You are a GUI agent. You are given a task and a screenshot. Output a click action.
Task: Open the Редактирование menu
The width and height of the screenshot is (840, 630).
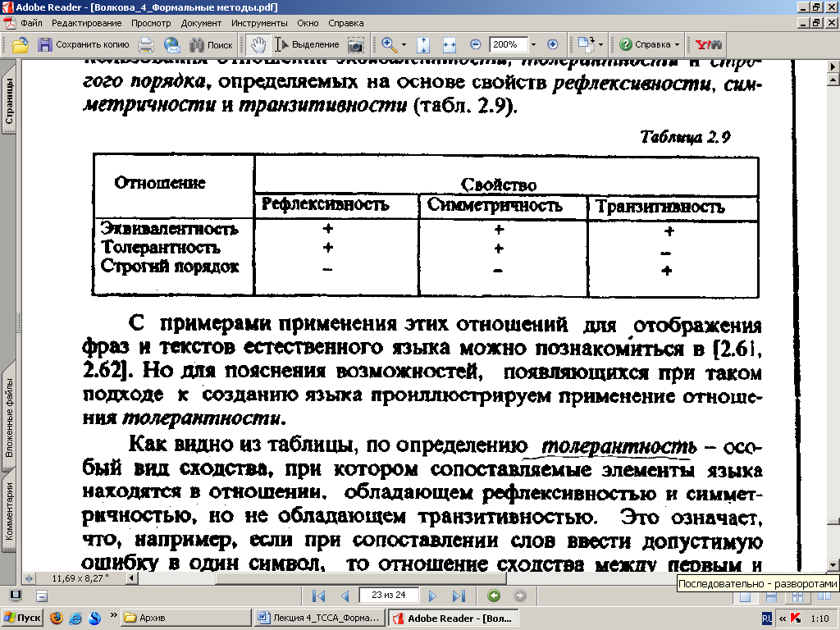click(87, 23)
